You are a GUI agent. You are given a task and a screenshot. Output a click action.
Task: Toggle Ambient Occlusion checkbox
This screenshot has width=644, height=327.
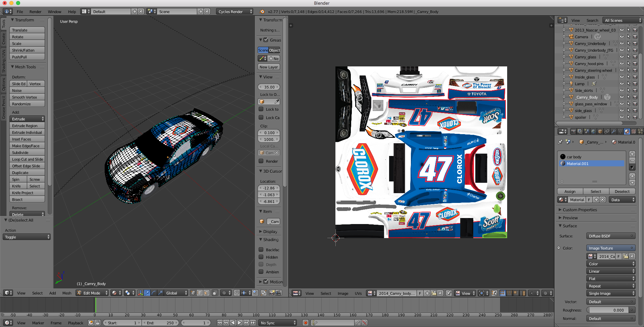pos(261,272)
